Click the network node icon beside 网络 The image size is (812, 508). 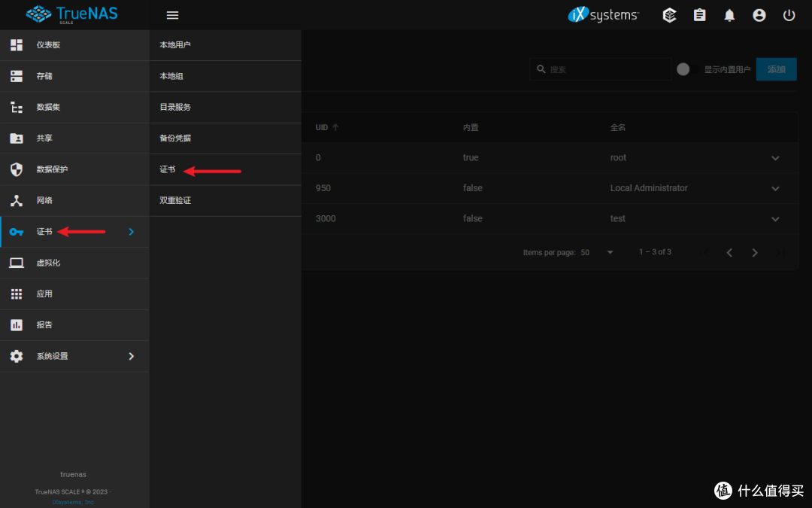click(x=17, y=201)
